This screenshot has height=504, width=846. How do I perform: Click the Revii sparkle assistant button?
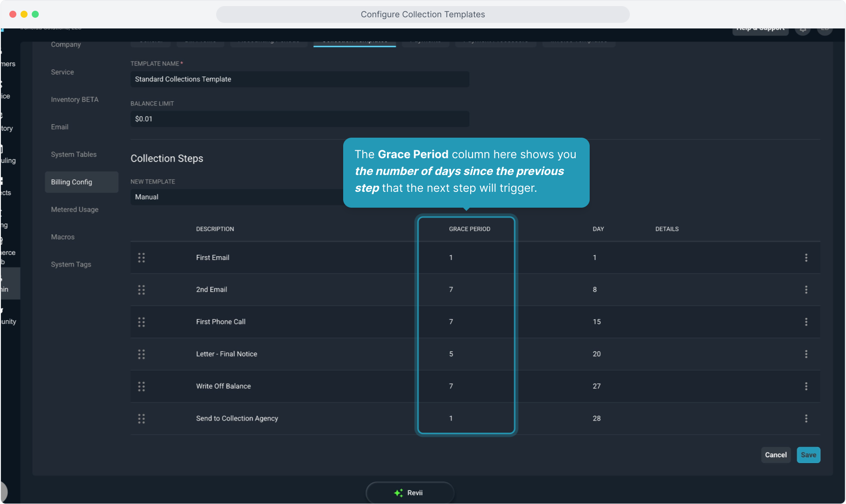tap(409, 493)
